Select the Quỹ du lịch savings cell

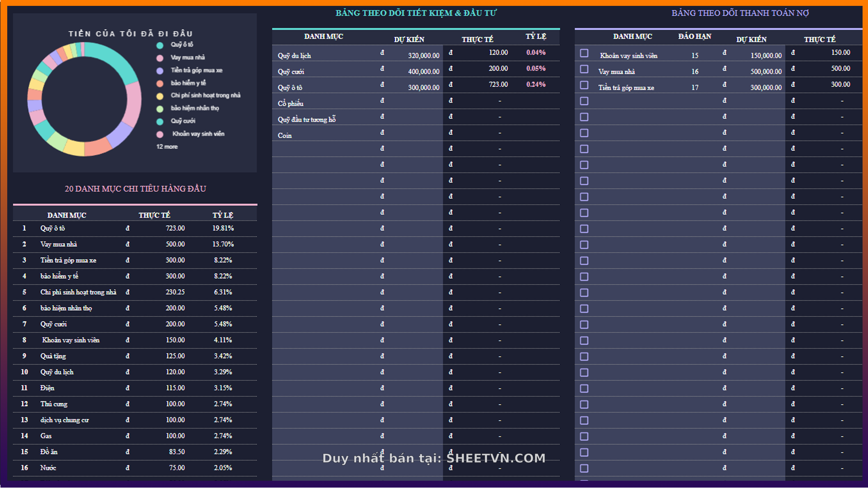pyautogui.click(x=294, y=56)
